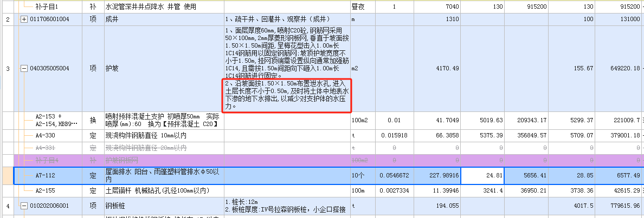The height and width of the screenshot is (218, 644).
Task: Click the 屋面排水 name cell
Action: click(x=163, y=175)
